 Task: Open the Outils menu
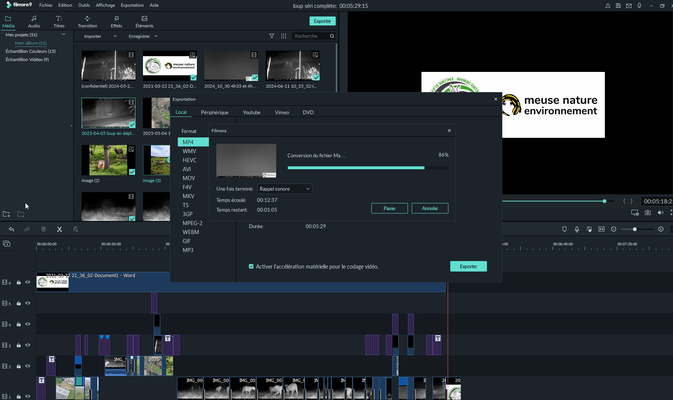[x=84, y=5]
